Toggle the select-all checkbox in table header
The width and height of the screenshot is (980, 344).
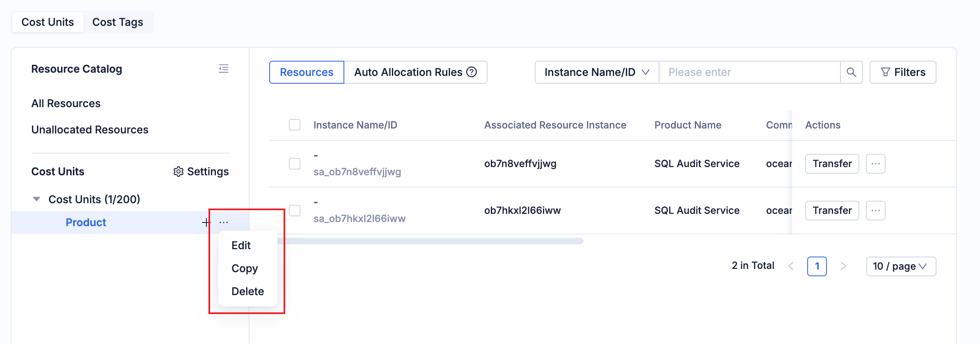tap(295, 125)
